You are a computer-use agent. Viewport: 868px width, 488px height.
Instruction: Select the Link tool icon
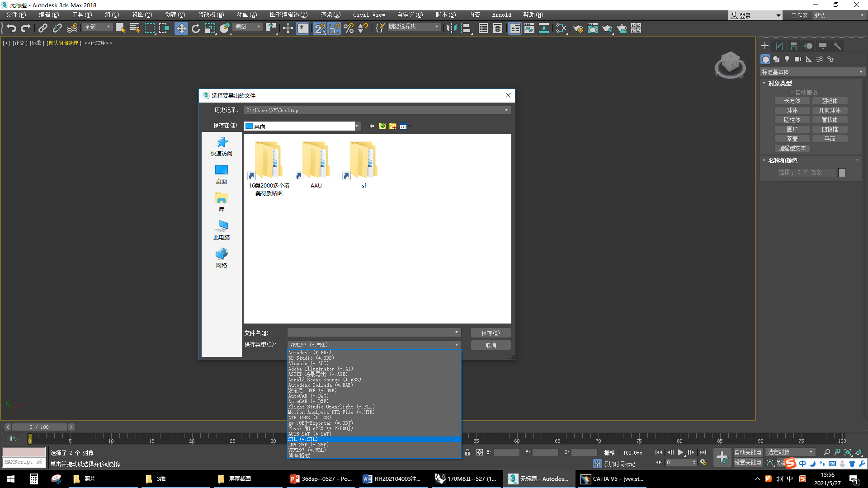coord(42,28)
